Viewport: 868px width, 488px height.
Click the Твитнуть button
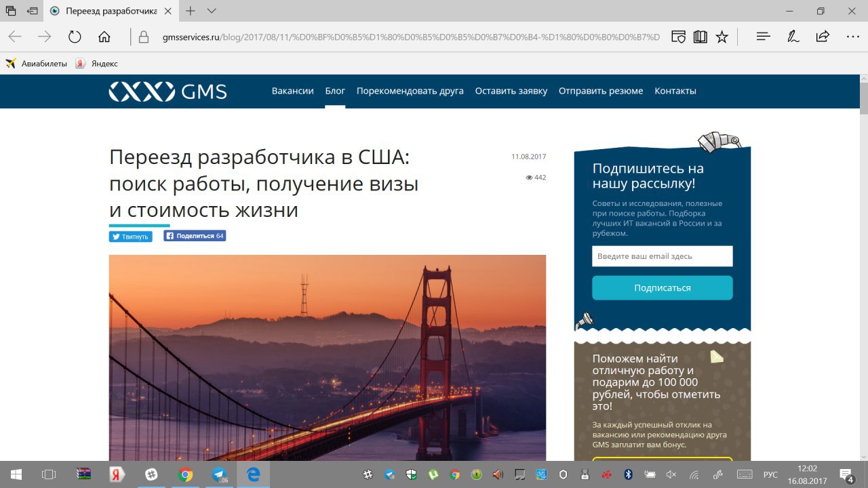pos(131,237)
